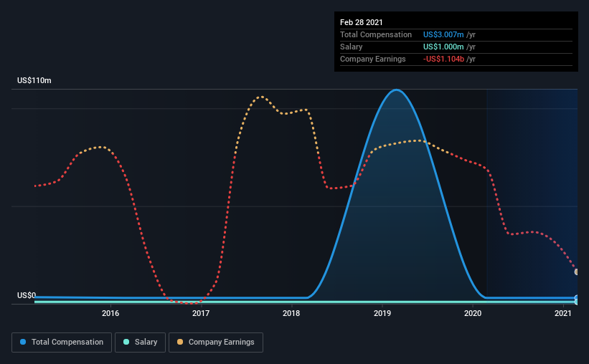
Task: Click the company earnings end-point marker
Action: (x=577, y=272)
